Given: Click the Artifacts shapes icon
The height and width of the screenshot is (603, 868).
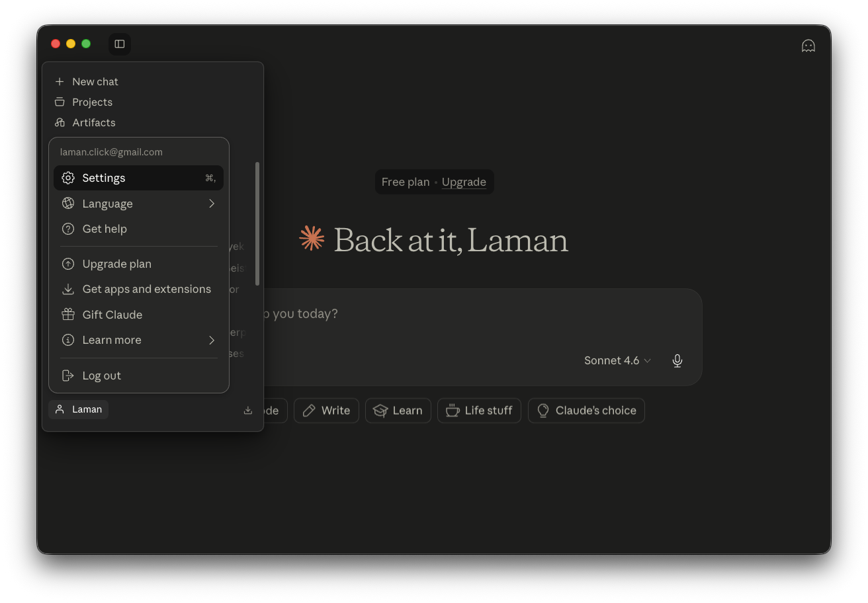Looking at the screenshot, I should [60, 122].
